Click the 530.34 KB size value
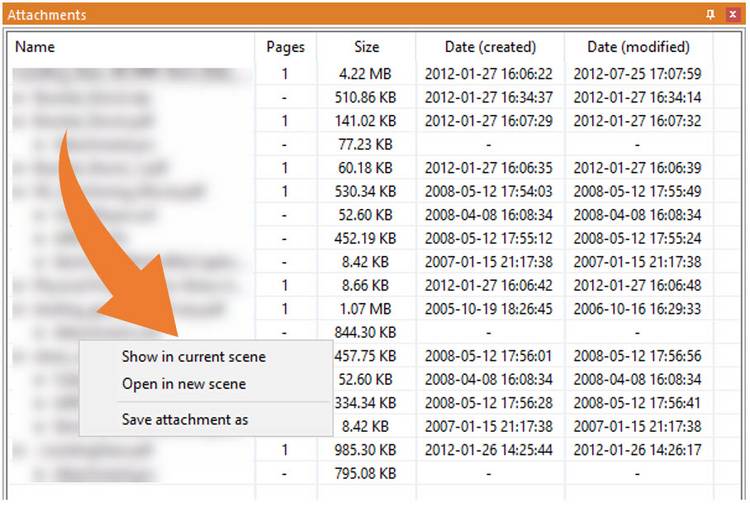The height and width of the screenshot is (508, 750). click(365, 191)
